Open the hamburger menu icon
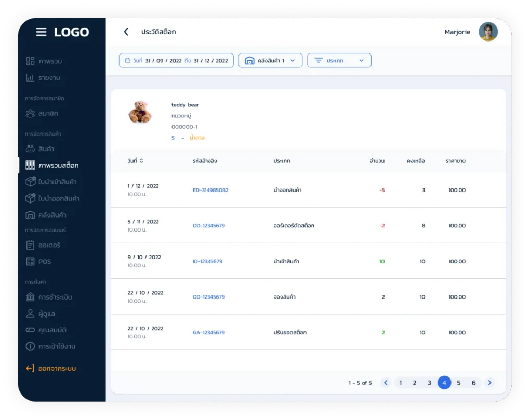The width and height of the screenshot is (530, 420). [x=41, y=32]
